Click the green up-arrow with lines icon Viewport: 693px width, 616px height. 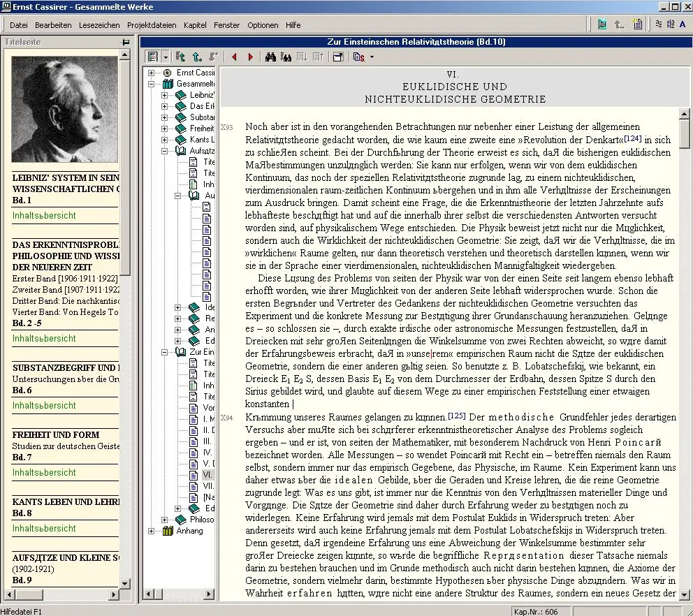point(180,57)
